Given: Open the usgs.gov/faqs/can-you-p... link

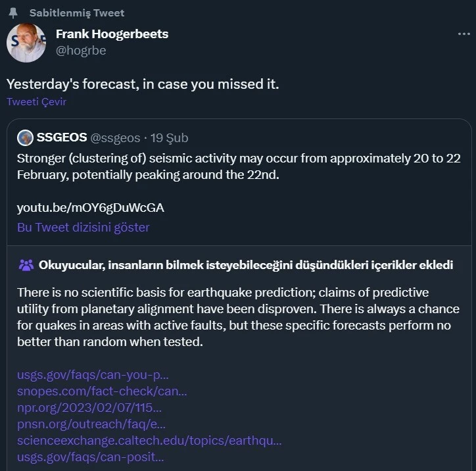Looking at the screenshot, I should click(93, 375).
